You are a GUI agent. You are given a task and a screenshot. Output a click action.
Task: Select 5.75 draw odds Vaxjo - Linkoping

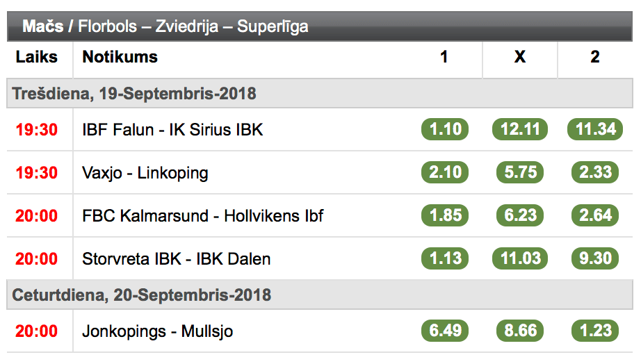[520, 172]
